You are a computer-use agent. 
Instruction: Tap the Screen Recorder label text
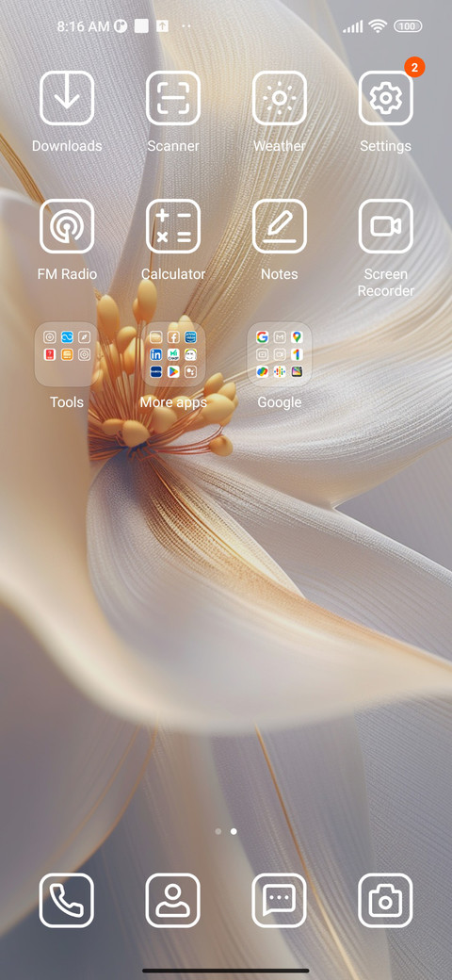click(385, 283)
